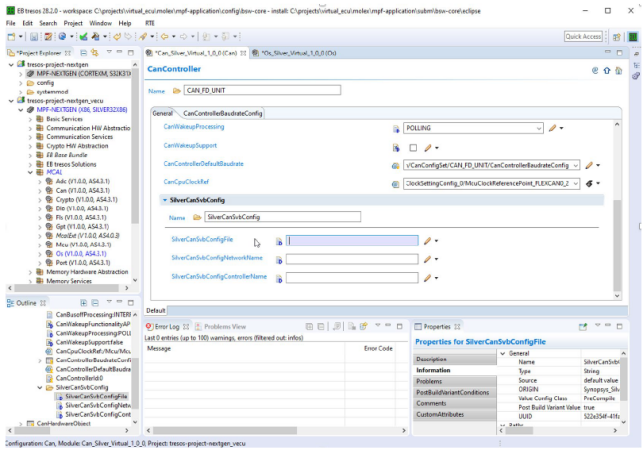Click the Open Perspective icon near Quick Access
The image size is (643, 450).
coord(616,37)
